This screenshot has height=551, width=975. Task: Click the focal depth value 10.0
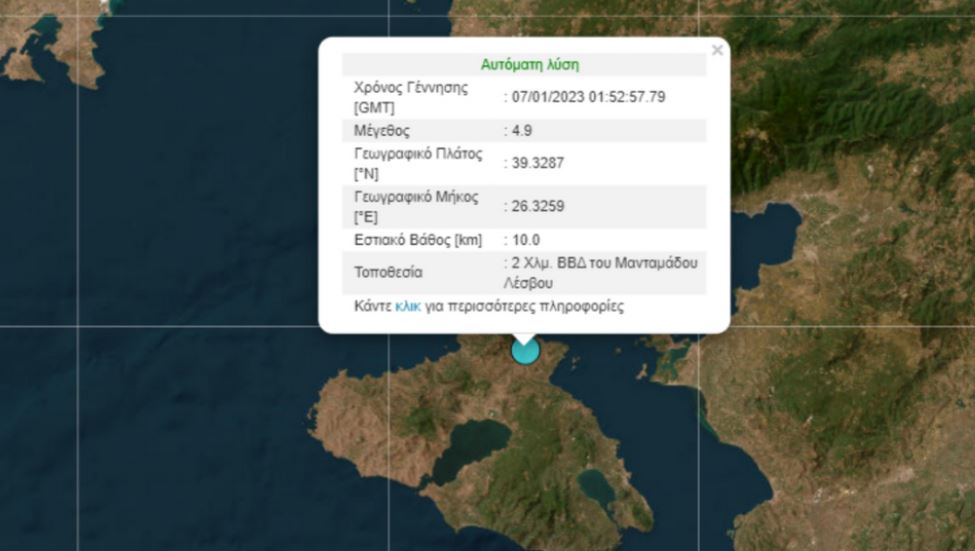pos(526,239)
